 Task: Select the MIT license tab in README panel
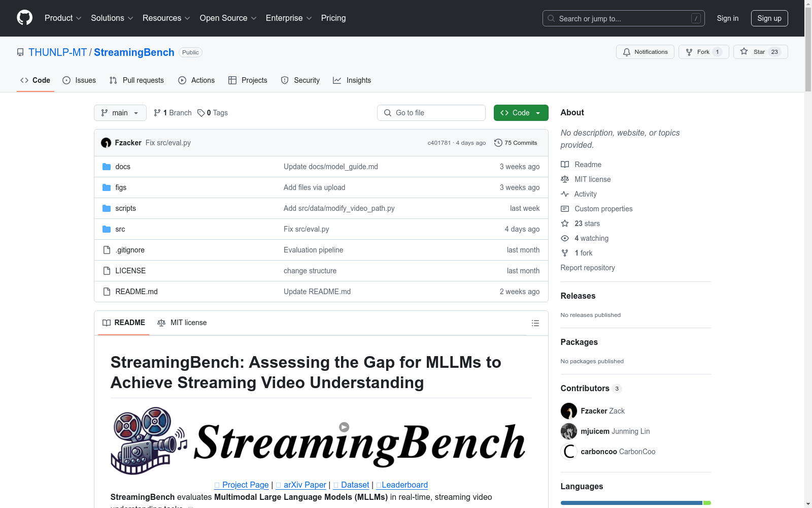click(182, 323)
